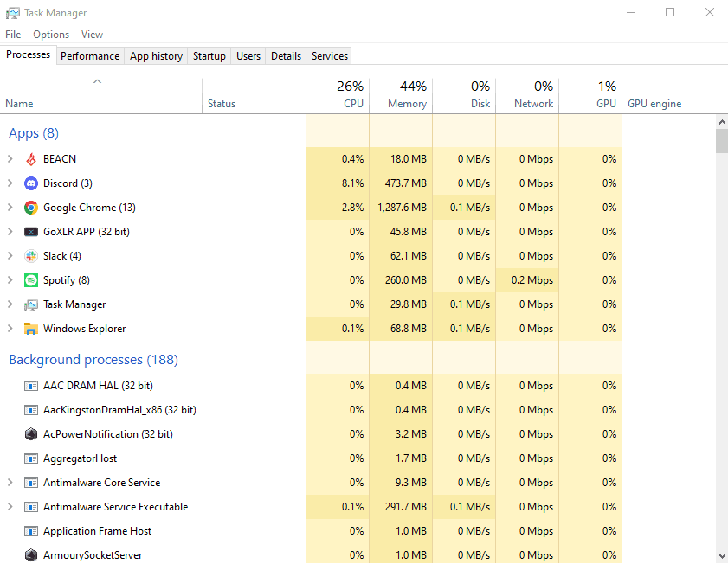Screen dimensions: 728x564
Task: Click the vertical scrollbar thumb
Action: (x=721, y=140)
